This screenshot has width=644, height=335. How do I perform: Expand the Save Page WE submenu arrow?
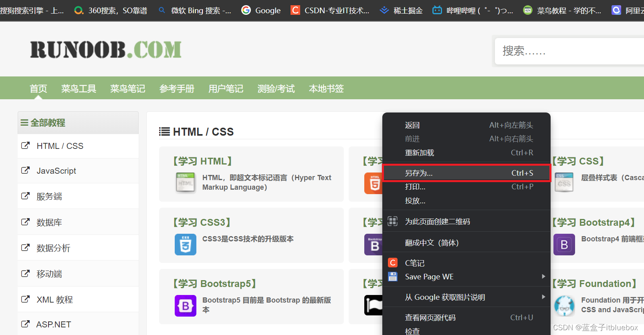coord(543,276)
